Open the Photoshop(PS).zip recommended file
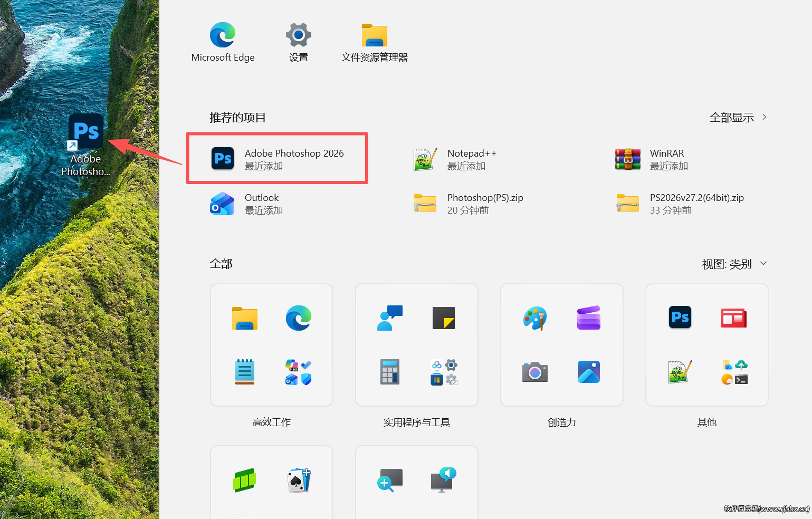The width and height of the screenshot is (812, 519). pos(469,204)
